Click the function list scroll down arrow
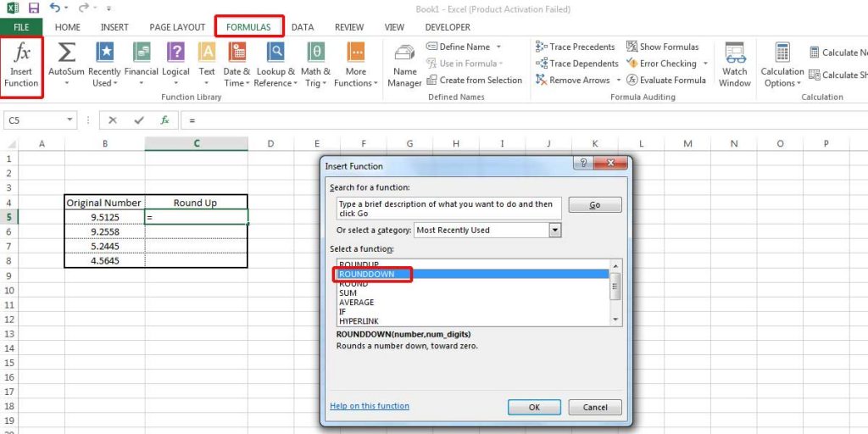This screenshot has height=434, width=868. pyautogui.click(x=615, y=320)
